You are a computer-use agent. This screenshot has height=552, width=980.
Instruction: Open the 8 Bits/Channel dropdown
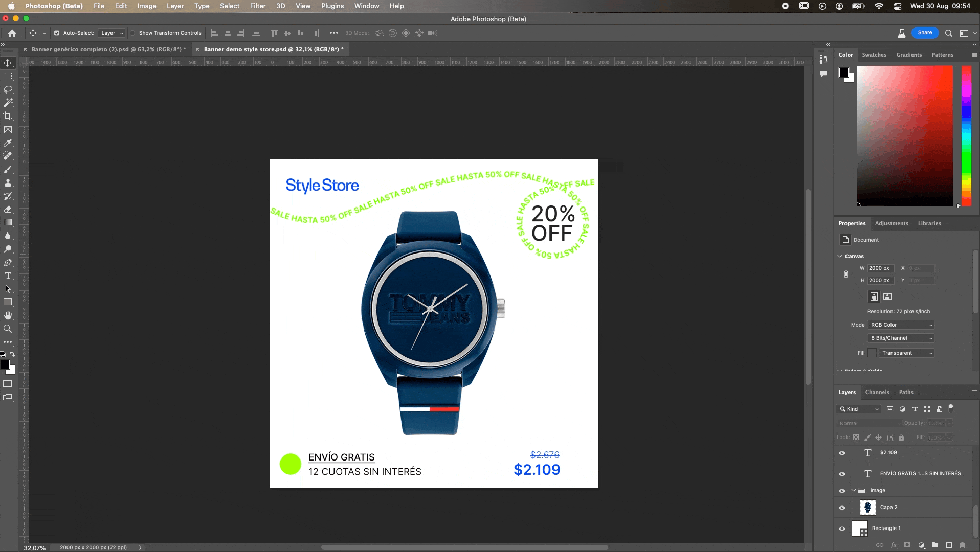pos(901,338)
